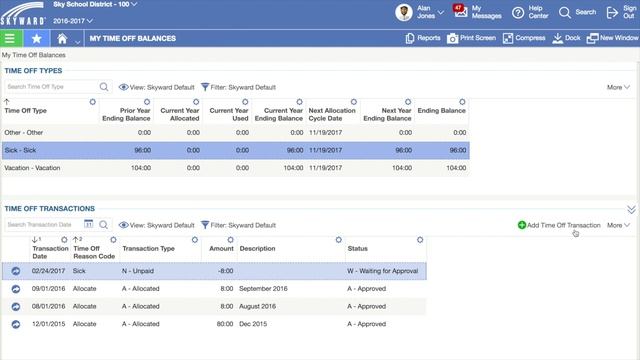
Task: Open View Skyward Default for Time Off Types
Action: pos(156,87)
